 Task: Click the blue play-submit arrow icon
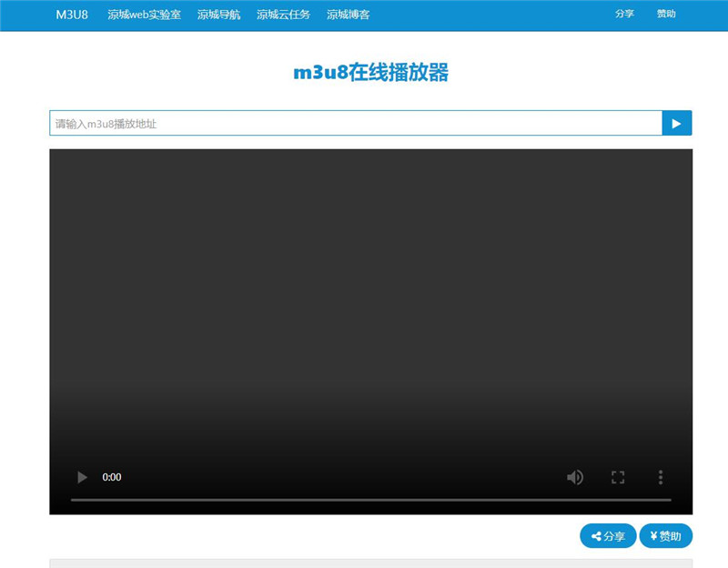pos(676,122)
